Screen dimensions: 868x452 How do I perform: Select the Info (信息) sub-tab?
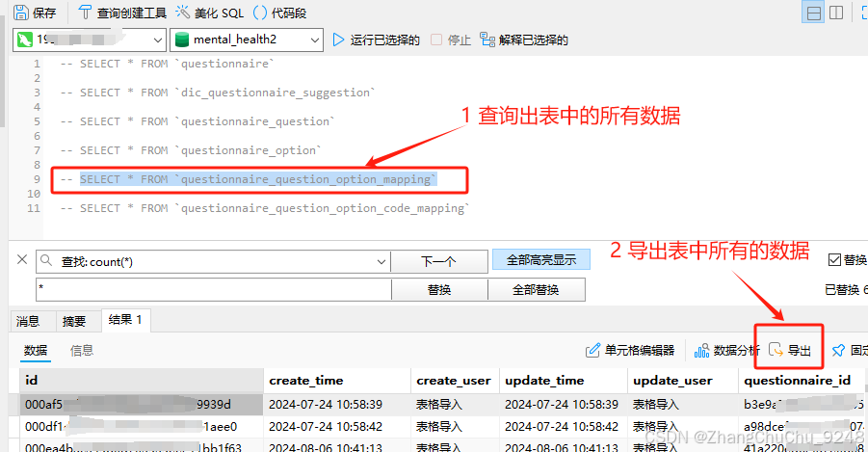(x=81, y=351)
